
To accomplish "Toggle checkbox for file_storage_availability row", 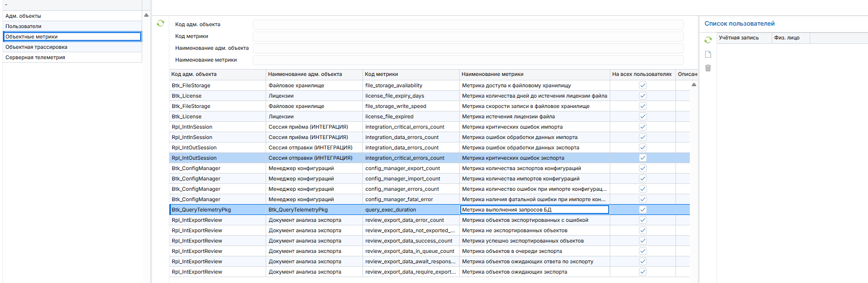I will click(642, 85).
